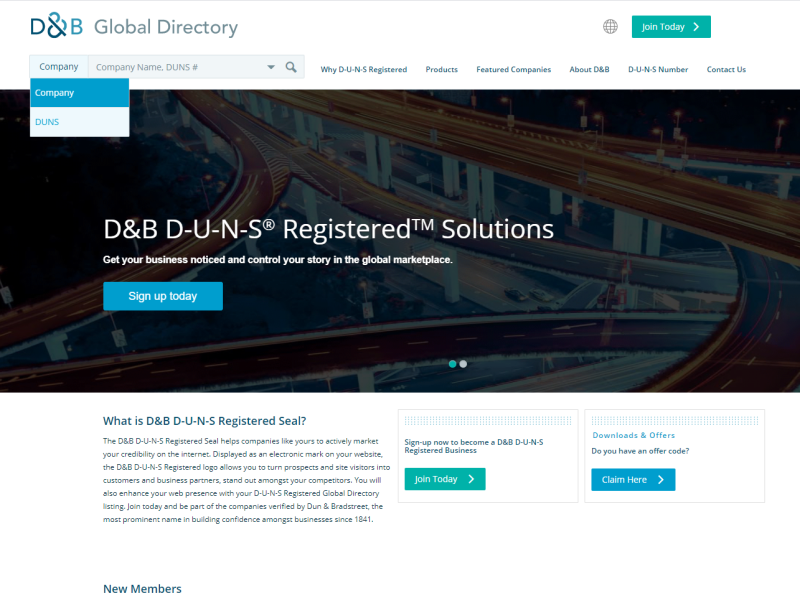Go to the Products navigation link
800x601 pixels.
[442, 69]
